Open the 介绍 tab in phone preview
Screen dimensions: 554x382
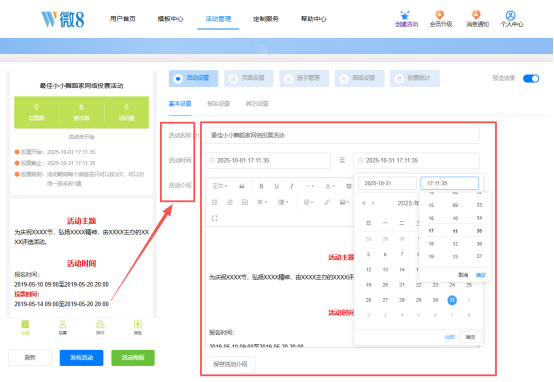point(25,327)
